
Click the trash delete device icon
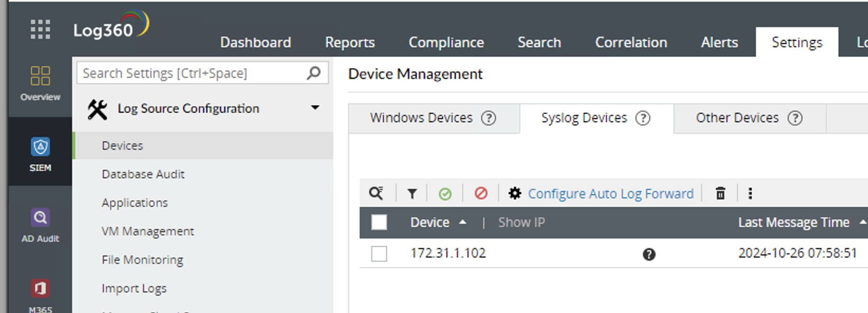point(720,194)
